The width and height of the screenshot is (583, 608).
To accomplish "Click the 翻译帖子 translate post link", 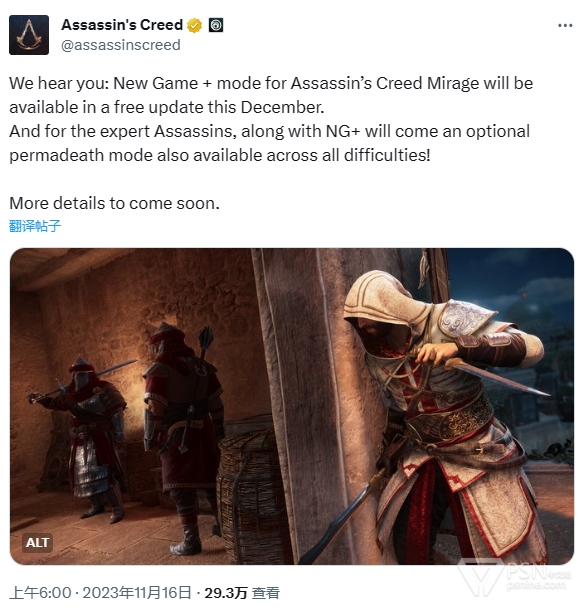I will tap(35, 226).
